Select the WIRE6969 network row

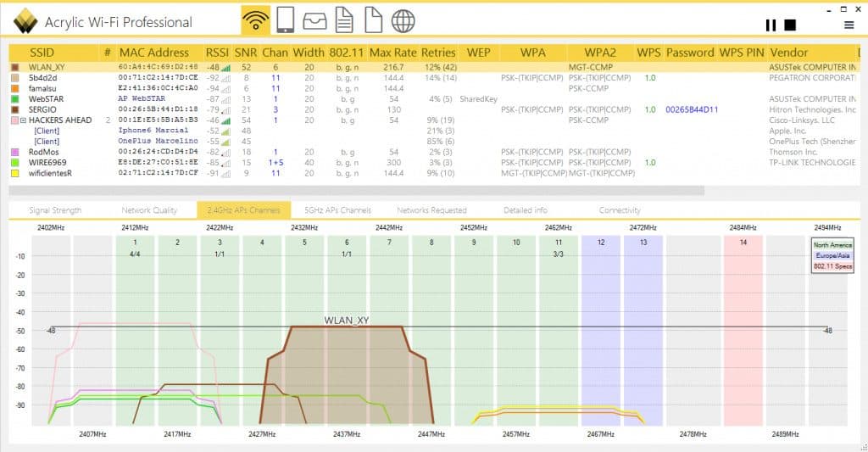[434, 162]
